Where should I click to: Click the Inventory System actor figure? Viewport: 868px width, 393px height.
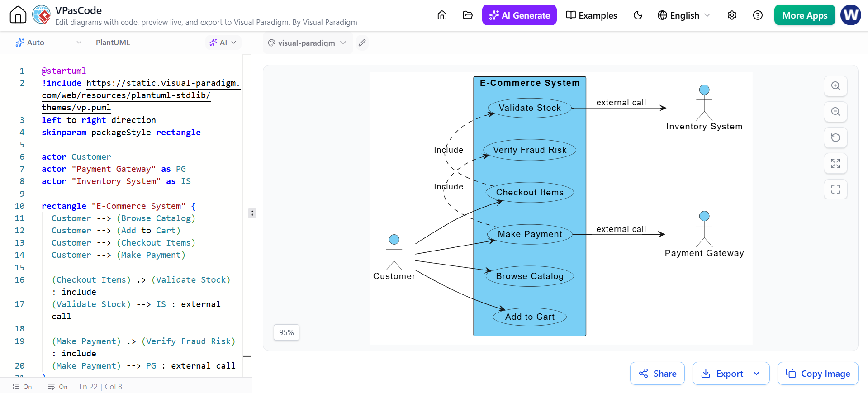coord(704,103)
